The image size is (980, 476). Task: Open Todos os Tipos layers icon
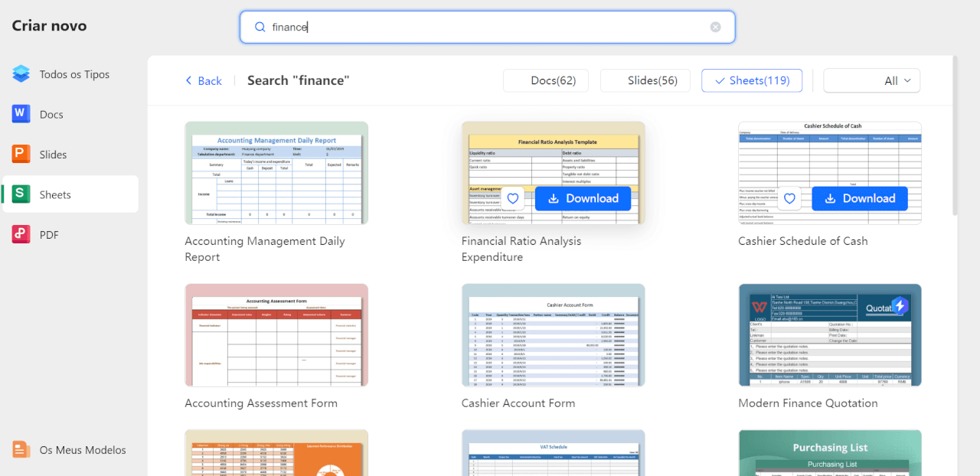pos(21,74)
